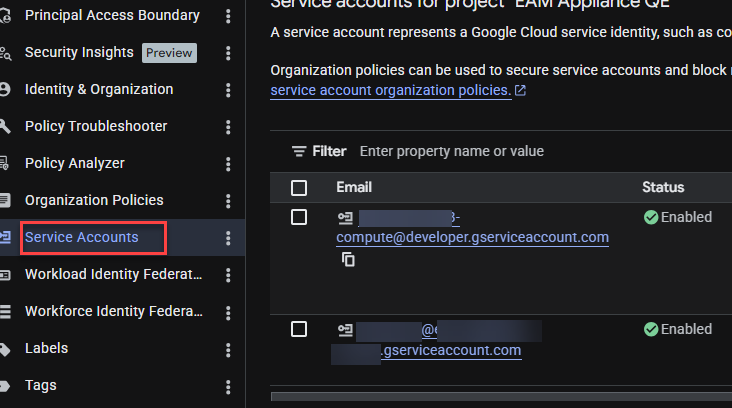Click Enabled status of second account
The width and height of the screenshot is (732, 408).
pyautogui.click(x=686, y=329)
